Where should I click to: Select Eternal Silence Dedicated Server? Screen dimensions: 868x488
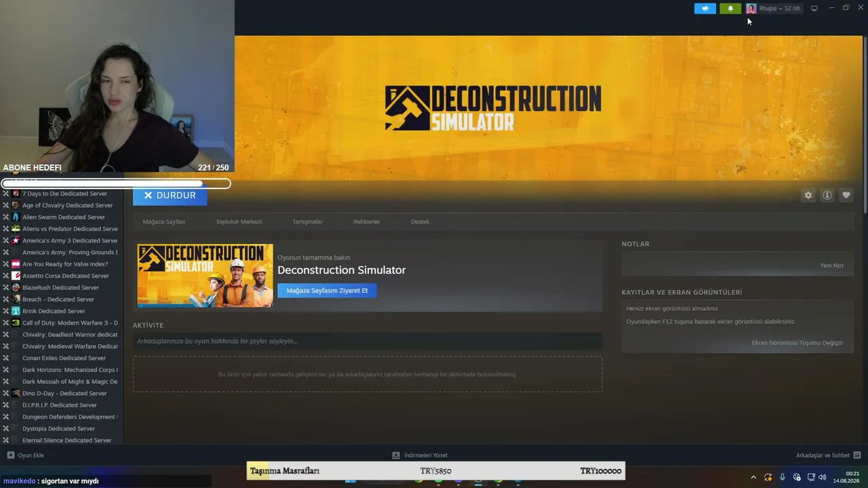pos(66,441)
